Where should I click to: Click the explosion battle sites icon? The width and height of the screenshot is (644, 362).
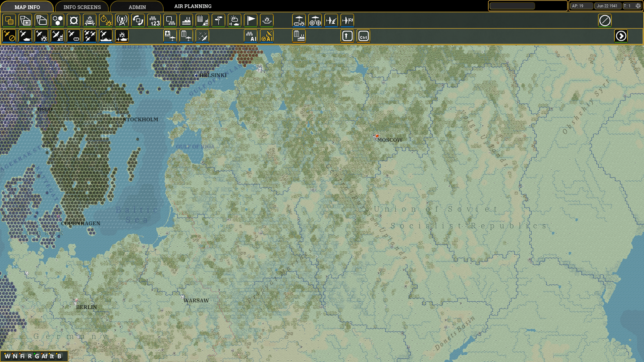(x=267, y=20)
